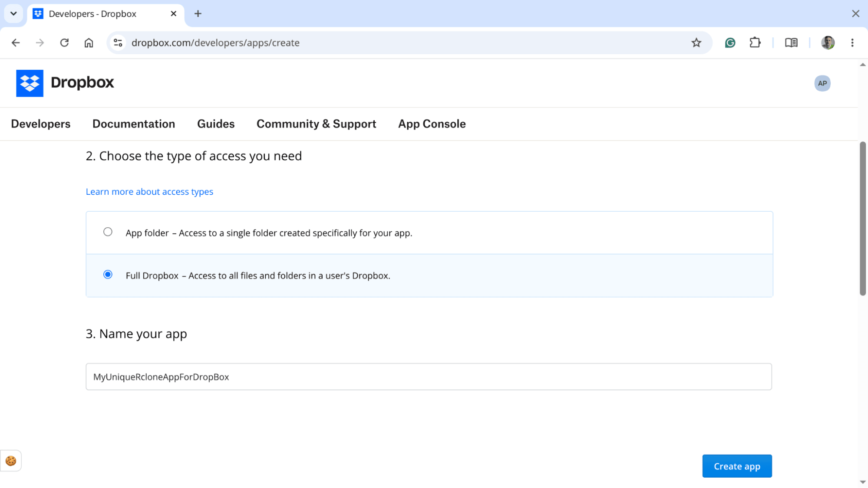Click the scrollbar up arrow
Viewport: 868px width, 488px height.
(862, 65)
